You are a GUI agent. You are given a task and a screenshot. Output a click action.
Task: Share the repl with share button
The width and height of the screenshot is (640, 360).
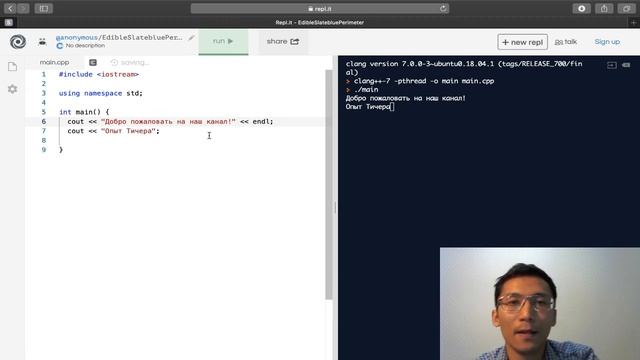click(x=283, y=41)
